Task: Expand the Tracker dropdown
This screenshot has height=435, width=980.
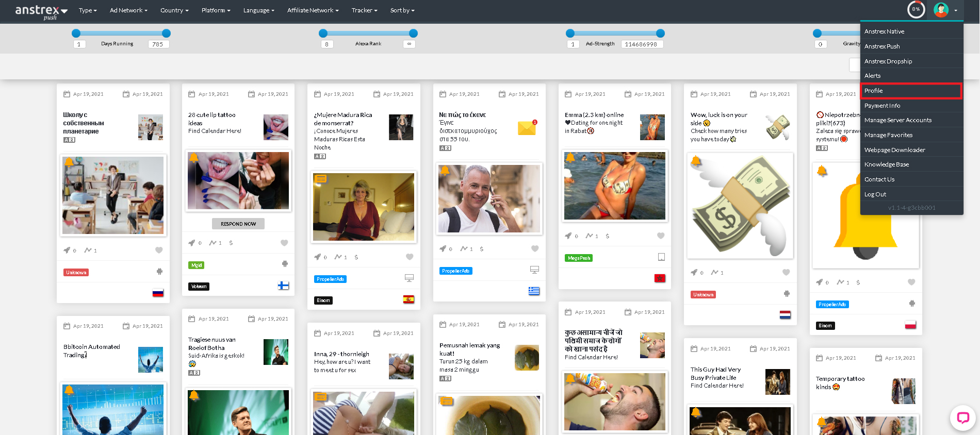Action: point(364,10)
